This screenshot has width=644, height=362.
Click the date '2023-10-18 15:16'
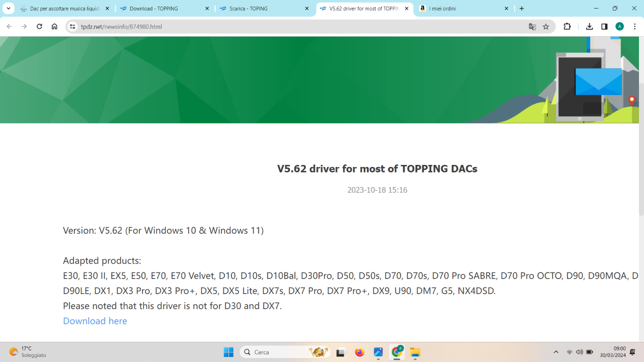[377, 190]
